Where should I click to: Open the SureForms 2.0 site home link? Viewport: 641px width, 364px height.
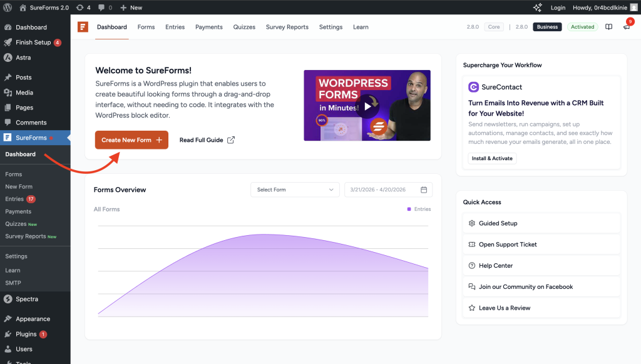point(44,8)
